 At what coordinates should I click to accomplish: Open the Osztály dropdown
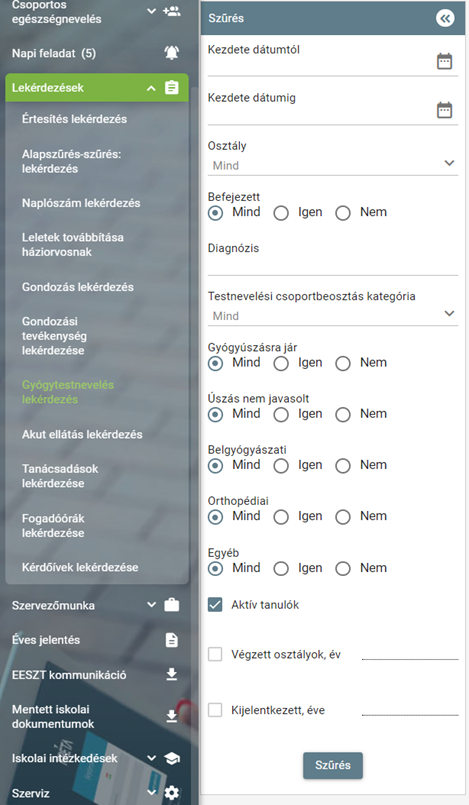pyautogui.click(x=333, y=165)
